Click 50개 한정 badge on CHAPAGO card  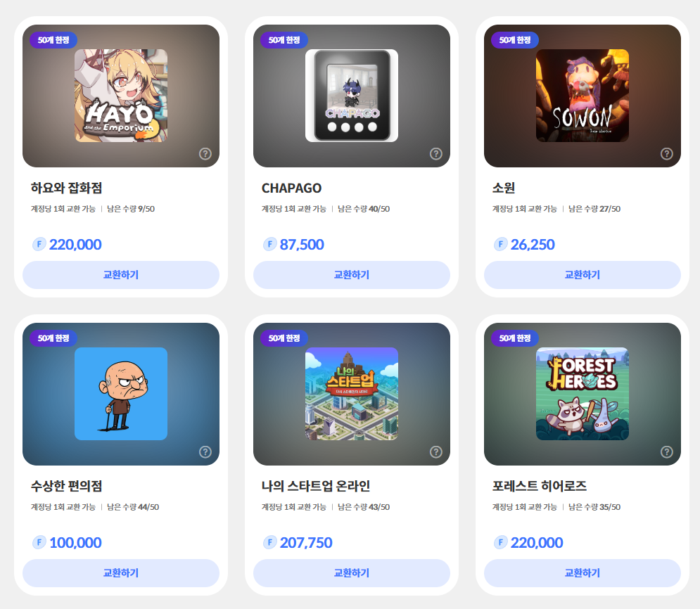tap(284, 40)
